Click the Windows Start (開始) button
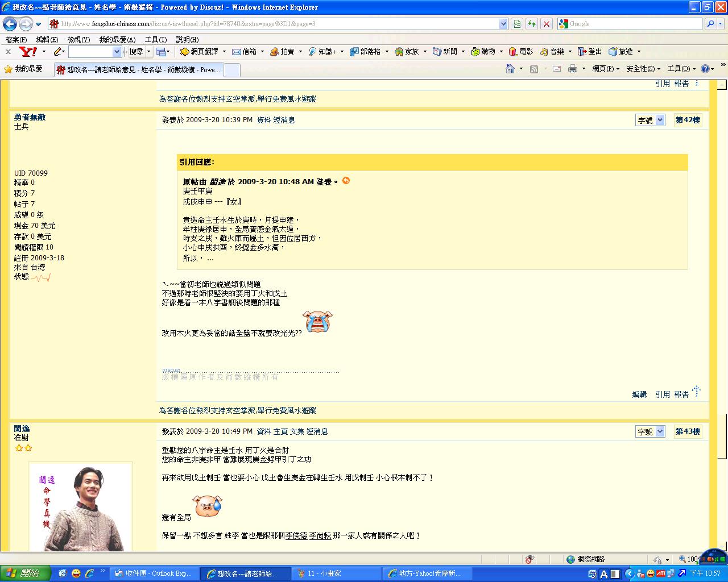This screenshot has width=728, height=582. [x=26, y=573]
